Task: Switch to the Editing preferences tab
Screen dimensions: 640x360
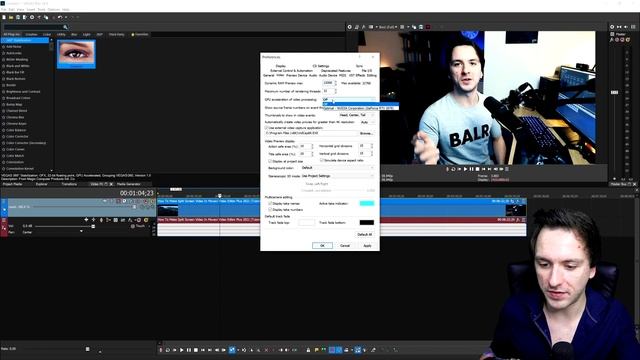Action: click(x=371, y=76)
